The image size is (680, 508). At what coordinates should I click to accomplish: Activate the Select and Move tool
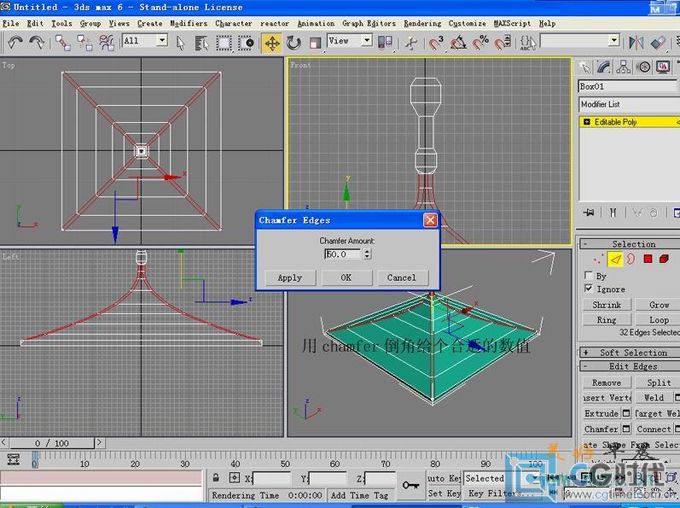click(272, 43)
